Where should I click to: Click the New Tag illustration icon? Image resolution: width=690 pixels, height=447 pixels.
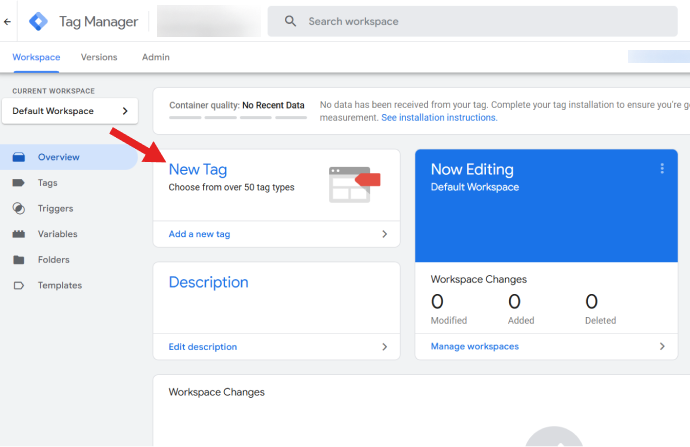[x=354, y=184]
